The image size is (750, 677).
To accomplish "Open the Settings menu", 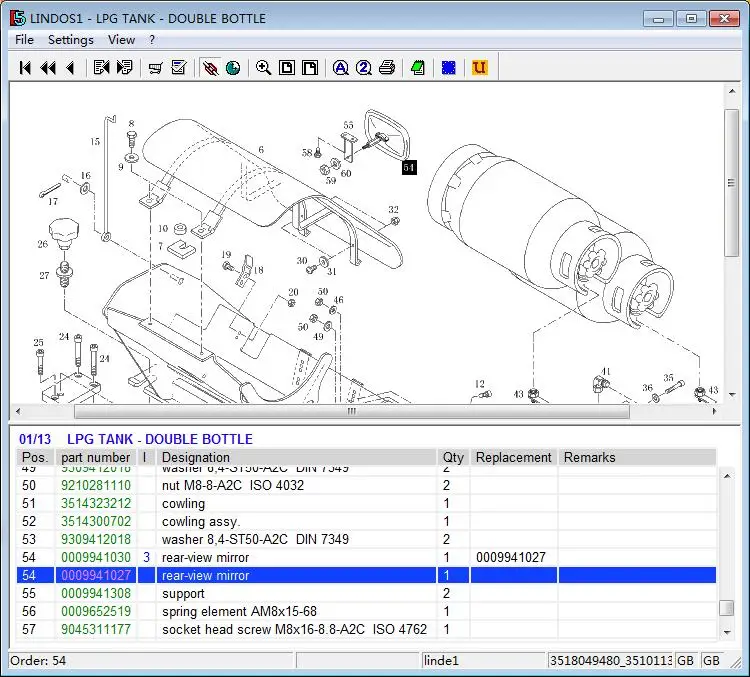I will 71,40.
